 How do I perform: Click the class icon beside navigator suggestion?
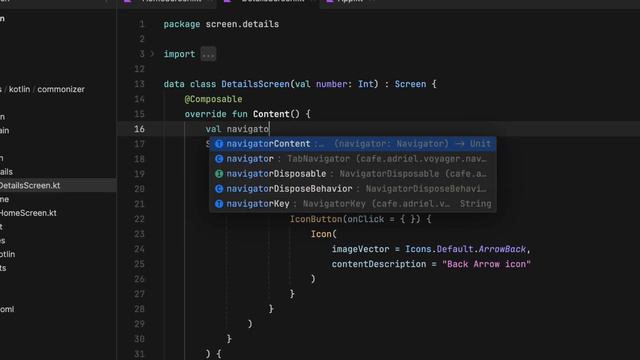219,159
